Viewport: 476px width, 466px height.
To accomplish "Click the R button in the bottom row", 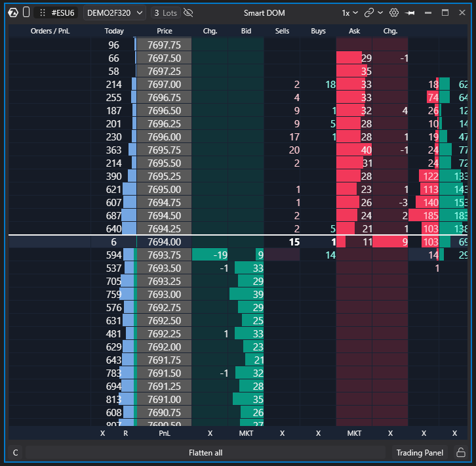I will click(x=126, y=433).
